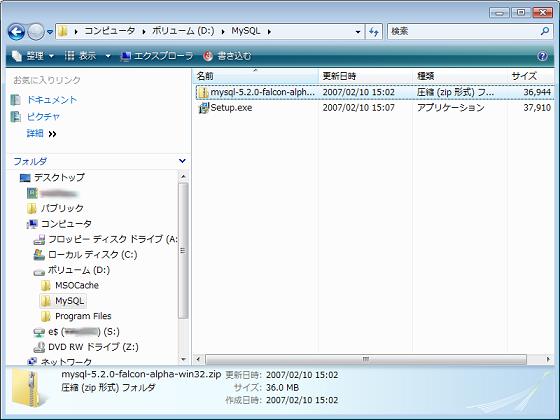Click the 更新日時 value in details pane
Viewport: 560px width, 420px height.
tap(302, 375)
